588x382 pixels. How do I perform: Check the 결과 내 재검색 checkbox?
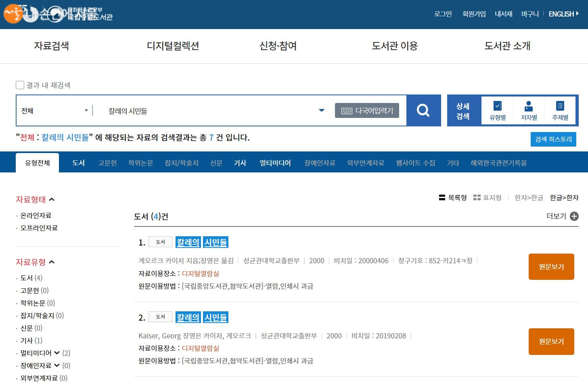click(x=20, y=85)
